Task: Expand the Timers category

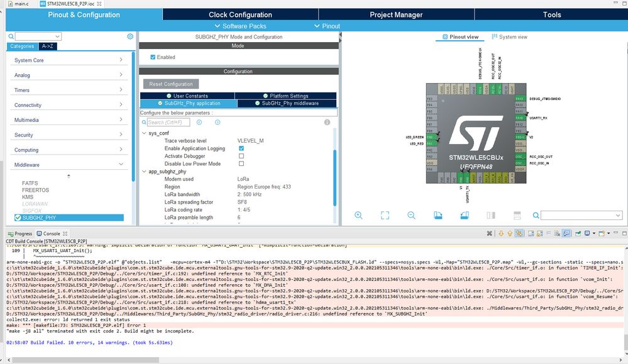Action: click(x=68, y=90)
